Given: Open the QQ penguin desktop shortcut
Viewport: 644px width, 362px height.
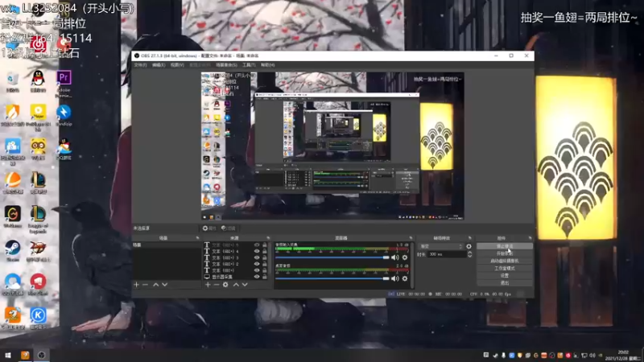Looking at the screenshot, I should [38, 81].
